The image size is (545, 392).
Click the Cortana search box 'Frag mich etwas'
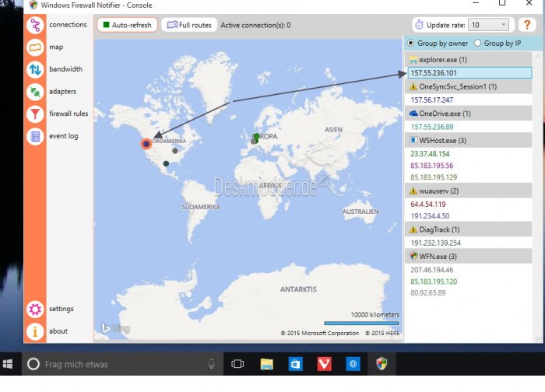(122, 364)
